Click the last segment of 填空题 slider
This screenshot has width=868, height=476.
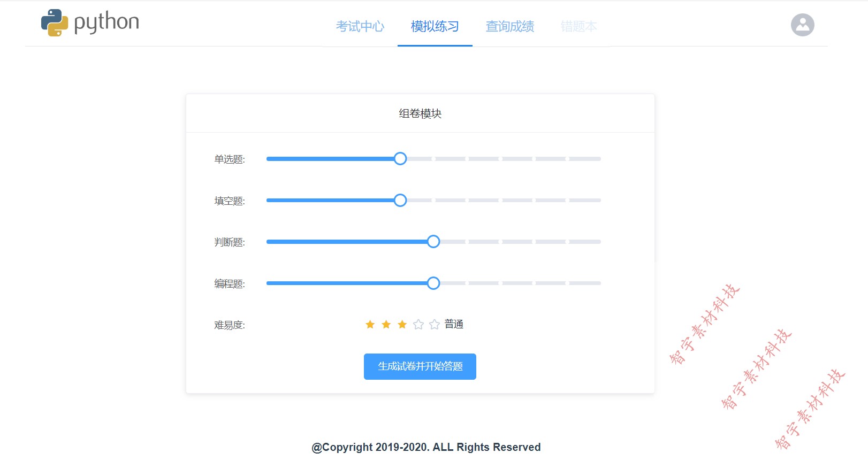(585, 200)
